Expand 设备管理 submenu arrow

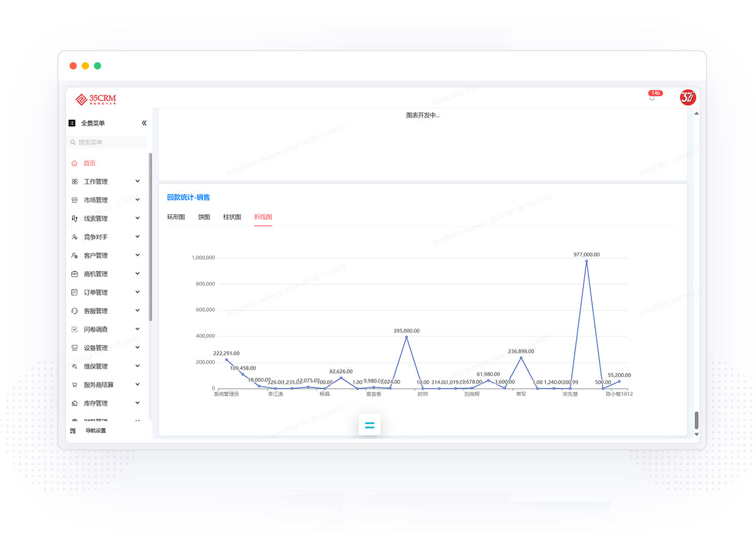tap(138, 347)
